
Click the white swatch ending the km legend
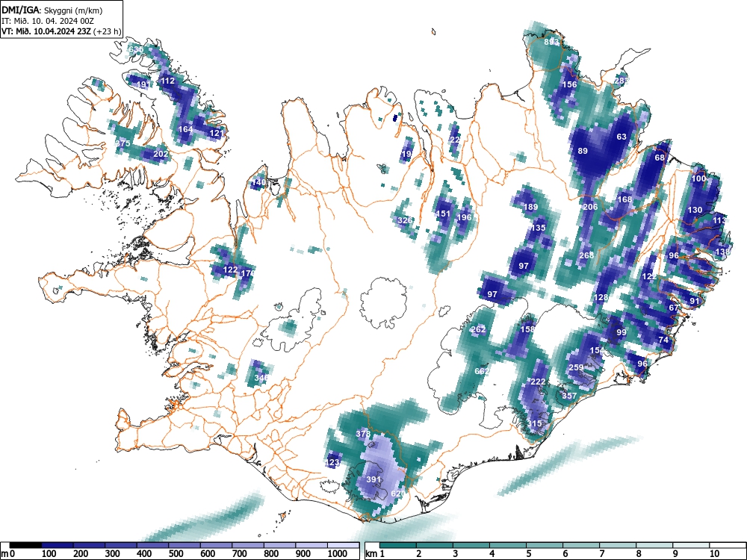point(728,545)
